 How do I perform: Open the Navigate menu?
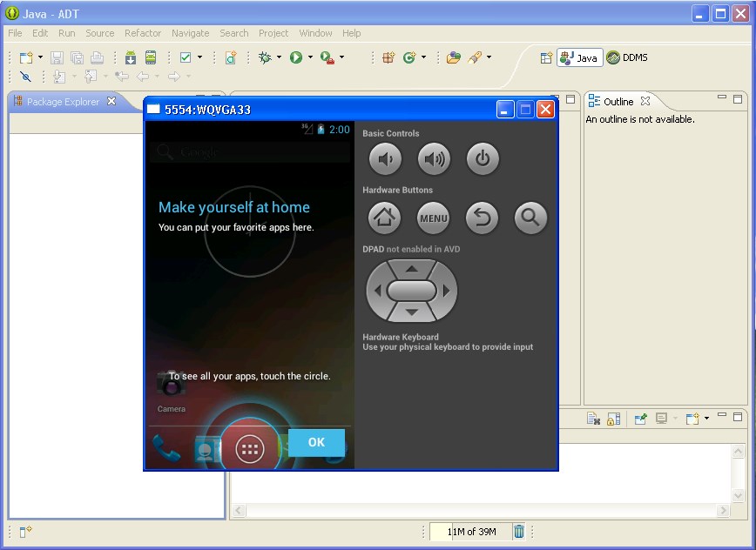pyautogui.click(x=191, y=33)
